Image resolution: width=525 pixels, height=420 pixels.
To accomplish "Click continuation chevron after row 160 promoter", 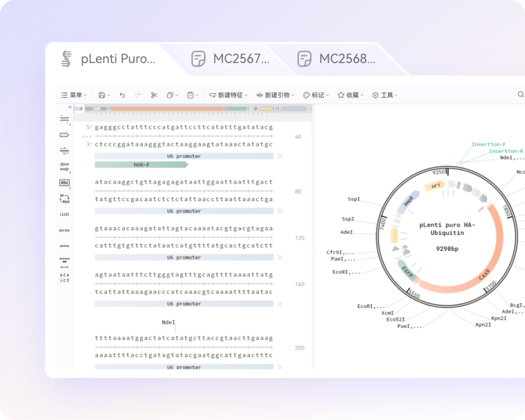I will 280,304.
